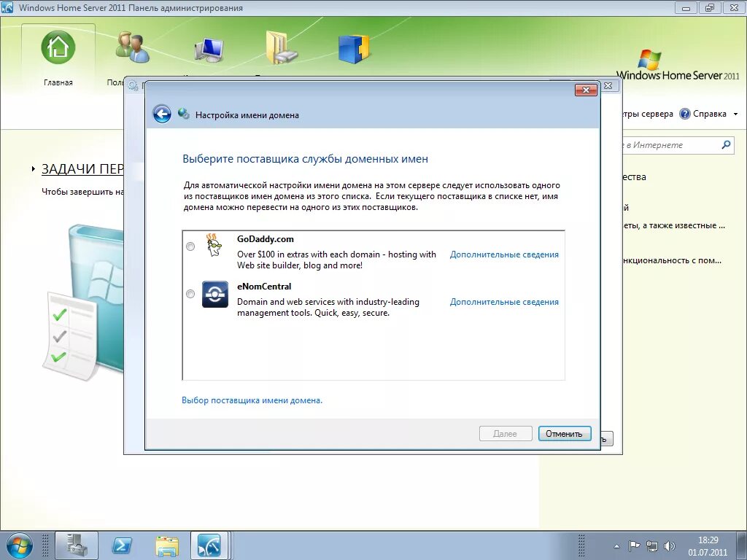Click the GoDaddy.com provider title

point(266,239)
